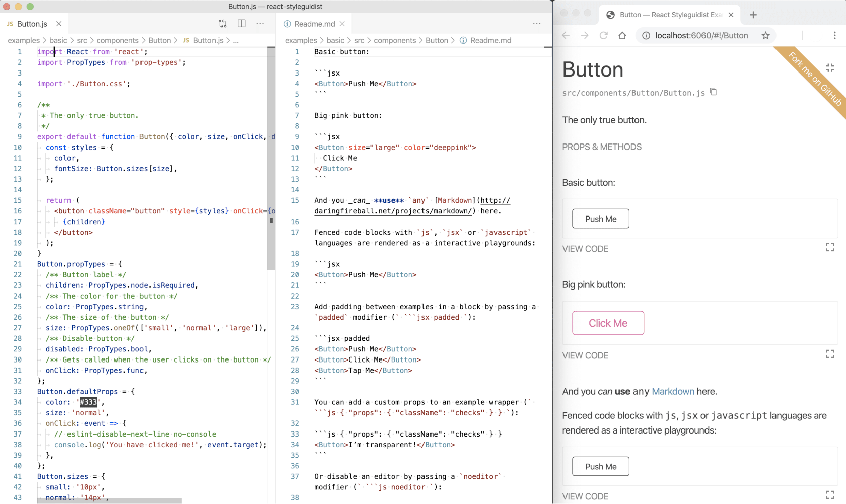
Task: Open the browser three-dot menu
Action: pyautogui.click(x=834, y=35)
